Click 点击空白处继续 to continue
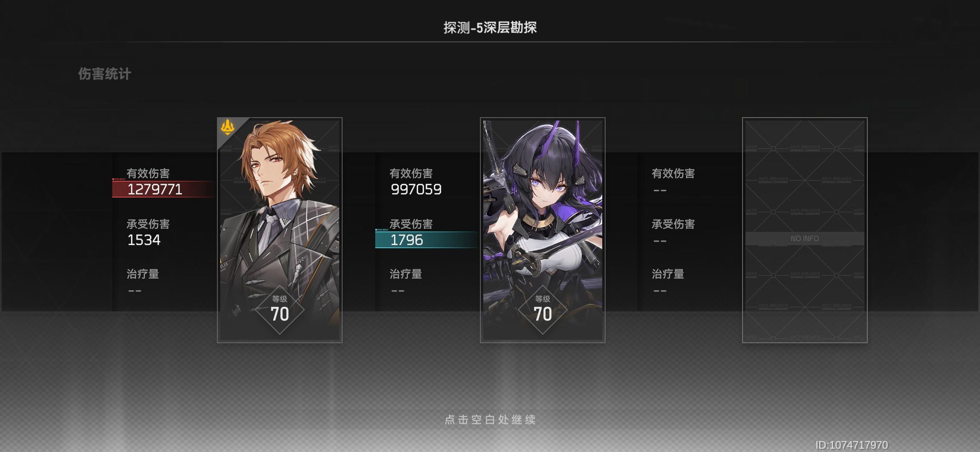This screenshot has height=452, width=980. (490, 420)
